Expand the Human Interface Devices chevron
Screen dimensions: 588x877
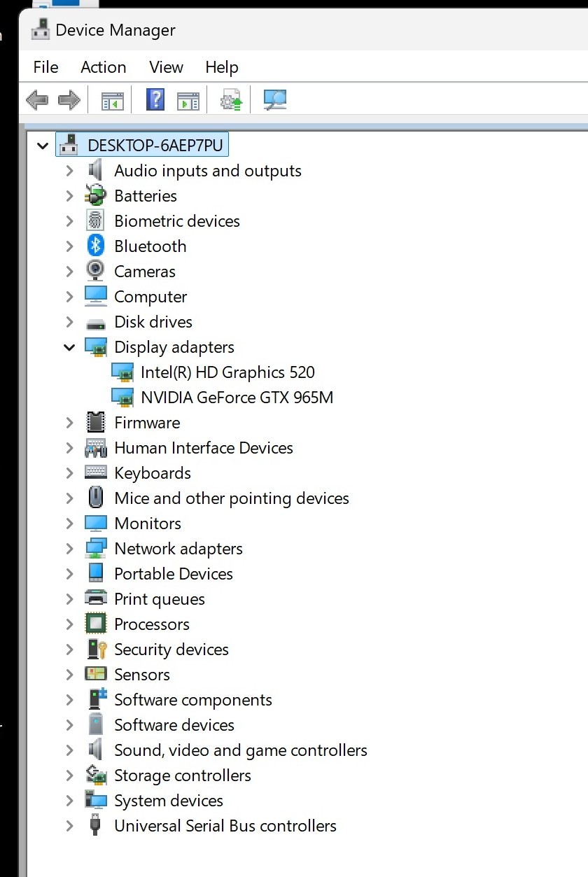coord(69,448)
